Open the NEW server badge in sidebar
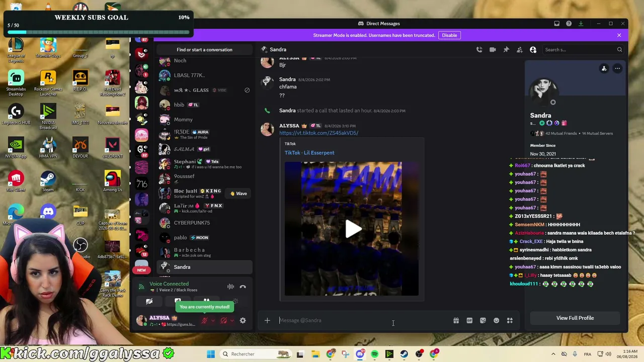Viewport: 644px width, 362px height. point(141,270)
